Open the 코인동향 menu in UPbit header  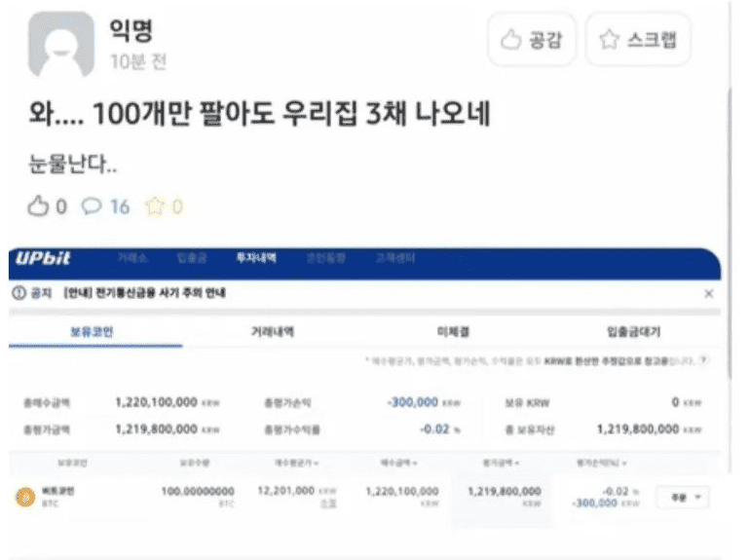click(325, 258)
